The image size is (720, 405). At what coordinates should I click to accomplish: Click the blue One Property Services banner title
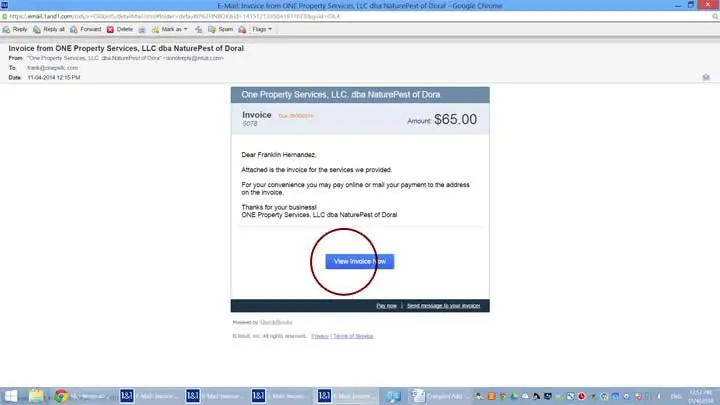(341, 95)
